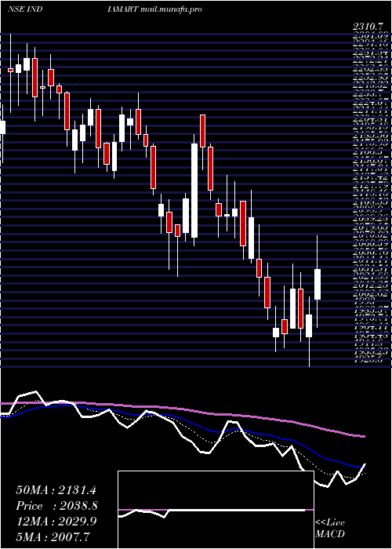
Task: Click the '5MA : 2007.7' value
Action: pyautogui.click(x=53, y=536)
